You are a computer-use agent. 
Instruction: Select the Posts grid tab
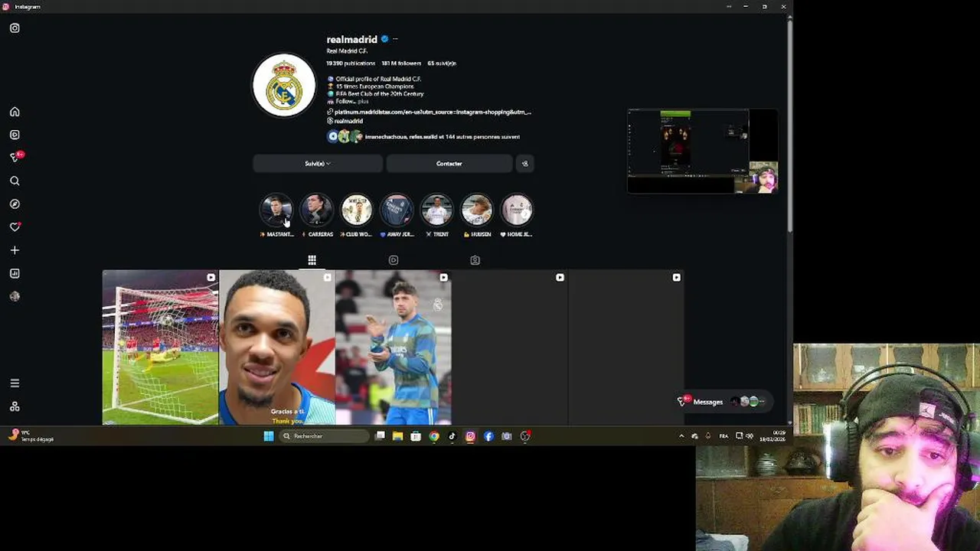(x=312, y=260)
